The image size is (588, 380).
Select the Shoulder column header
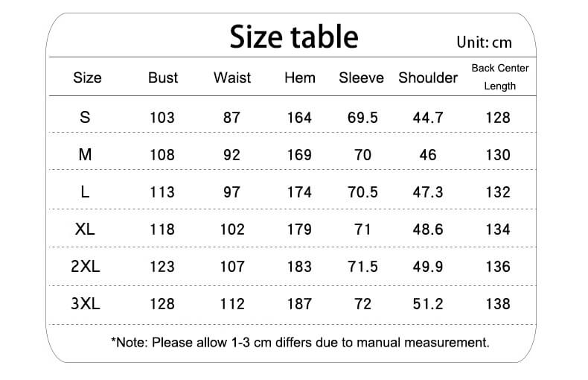pos(428,77)
